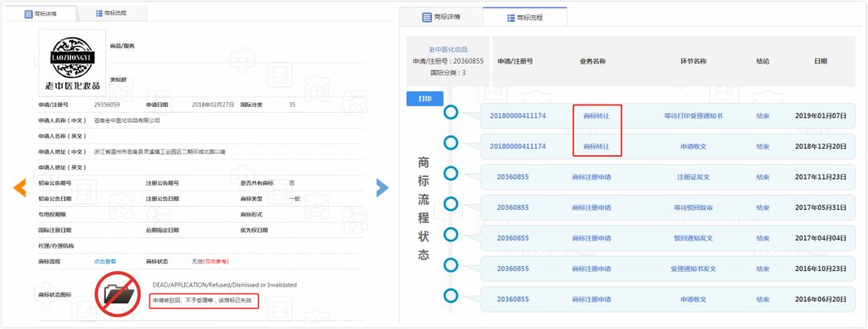Click 结束 in the 2017年04月04日 row

(x=763, y=238)
